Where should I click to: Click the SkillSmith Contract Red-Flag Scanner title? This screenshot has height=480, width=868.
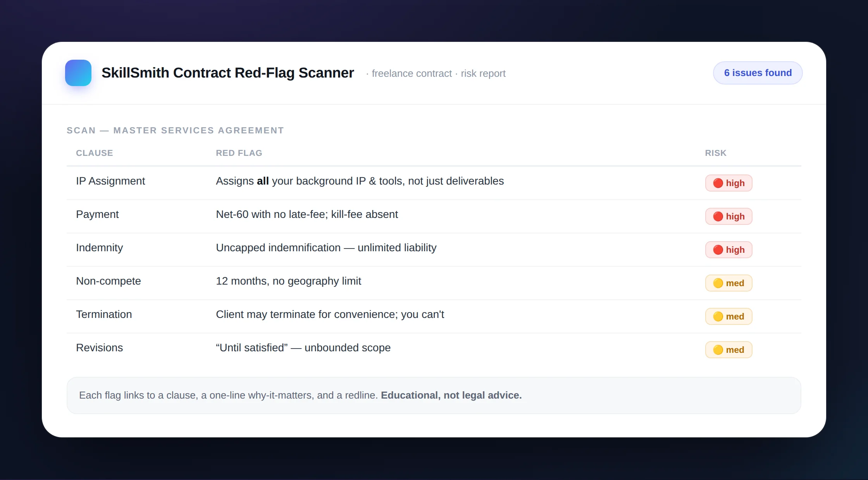[228, 73]
